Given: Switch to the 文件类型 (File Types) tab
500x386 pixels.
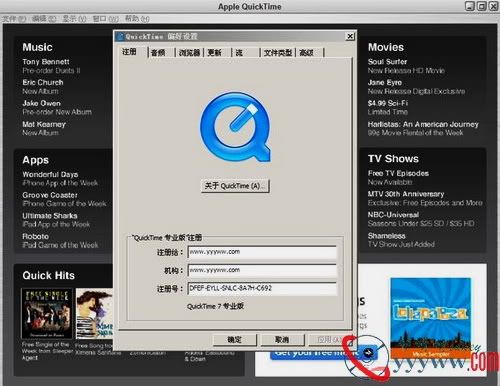Looking at the screenshot, I should tap(278, 53).
